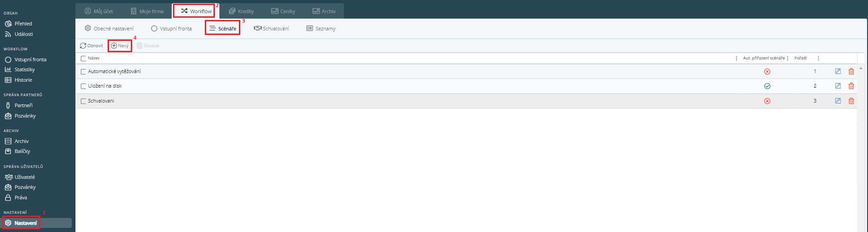The image size is (868, 232).
Task: Create a new scenario with Nový
Action: 120,46
